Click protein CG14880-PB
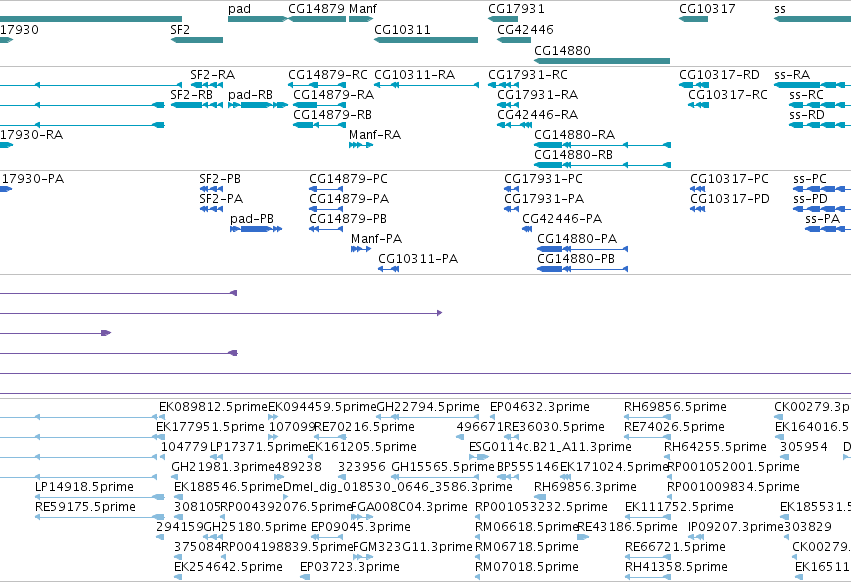The height and width of the screenshot is (582, 851). pyautogui.click(x=582, y=269)
